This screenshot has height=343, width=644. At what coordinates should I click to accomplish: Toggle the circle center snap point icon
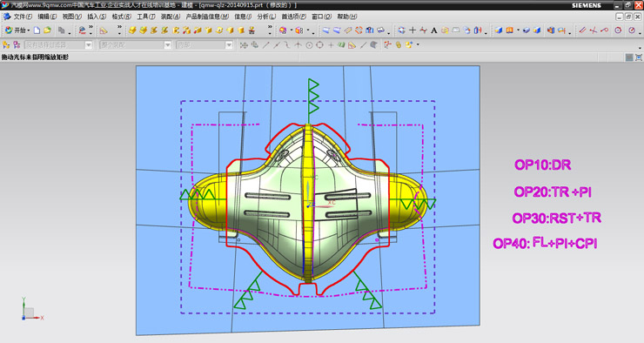point(309,45)
